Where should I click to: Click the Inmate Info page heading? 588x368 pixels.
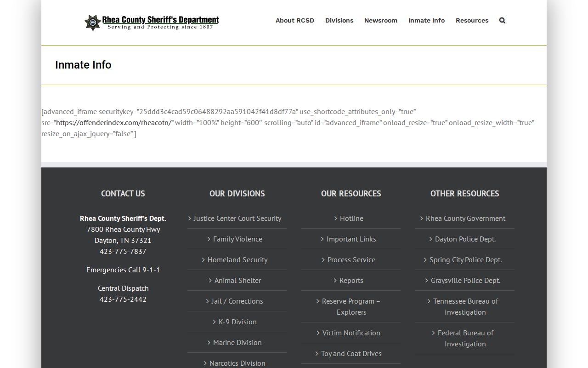[x=83, y=65]
